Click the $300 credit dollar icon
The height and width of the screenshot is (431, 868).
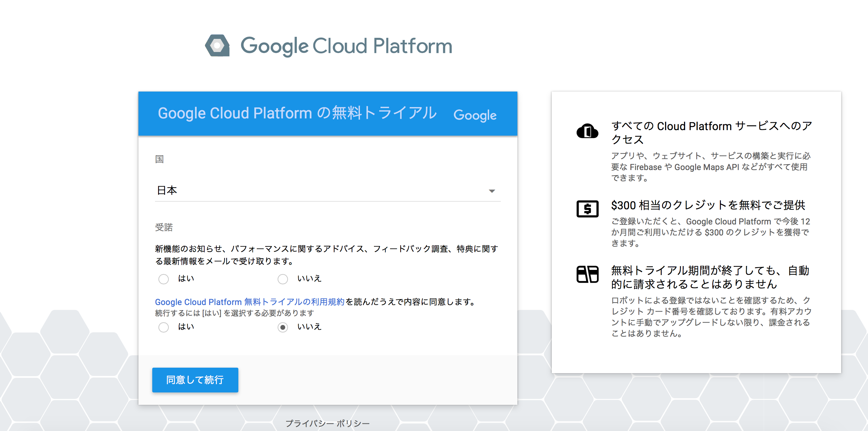coord(587,209)
